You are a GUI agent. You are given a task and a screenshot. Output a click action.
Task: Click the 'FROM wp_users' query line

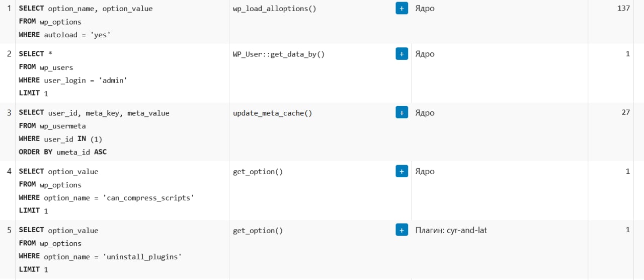click(x=46, y=67)
